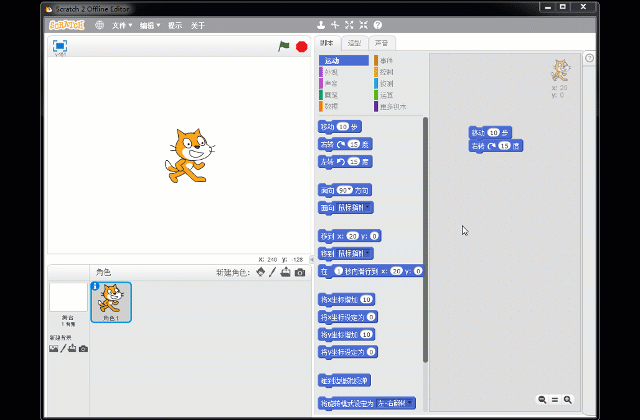Click the 右转 15 度 block in scripts area
The image size is (640, 420).
pos(496,146)
